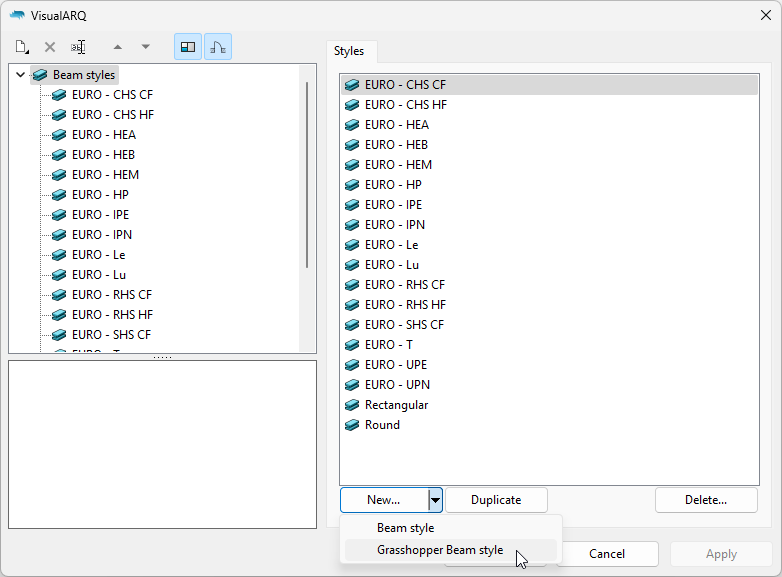782x577 pixels.
Task: Move style down with arrow icon
Action: pyautogui.click(x=146, y=47)
